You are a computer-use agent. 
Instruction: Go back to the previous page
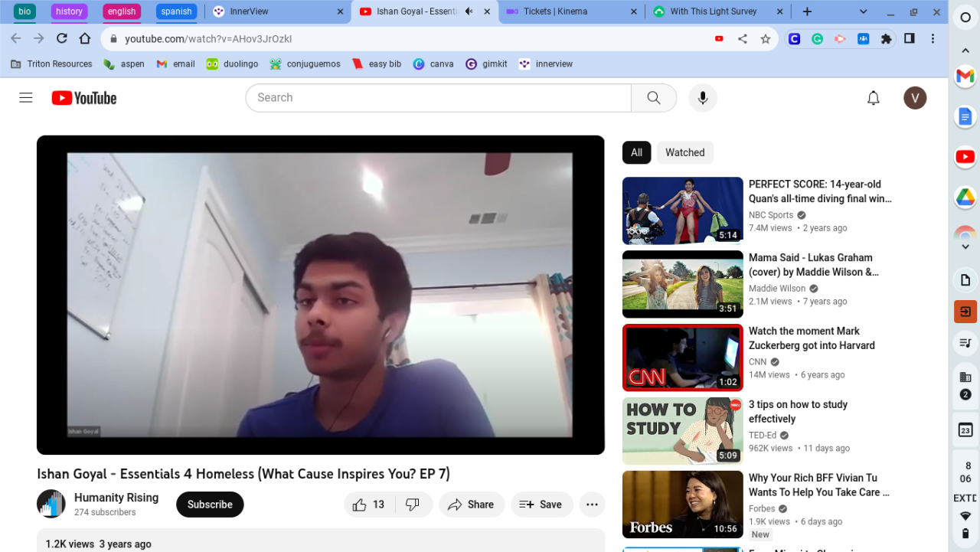coord(16,38)
